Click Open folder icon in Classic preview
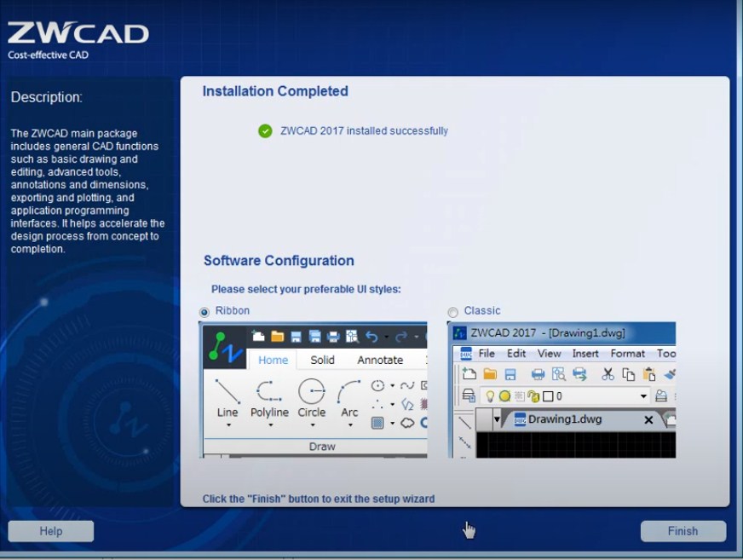 pyautogui.click(x=490, y=374)
